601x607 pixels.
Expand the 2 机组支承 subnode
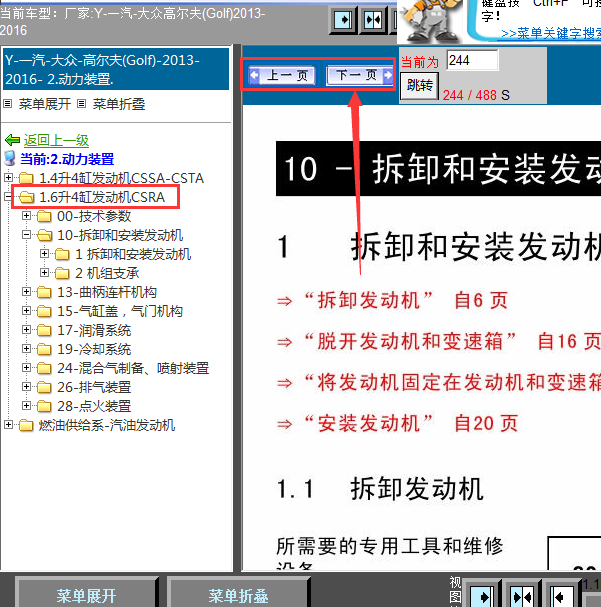point(44,273)
